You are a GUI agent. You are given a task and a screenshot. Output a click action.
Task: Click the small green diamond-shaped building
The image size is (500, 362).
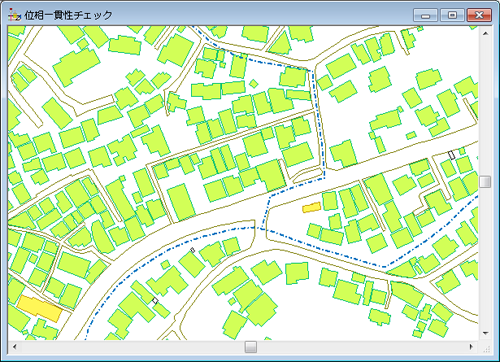[254, 84]
